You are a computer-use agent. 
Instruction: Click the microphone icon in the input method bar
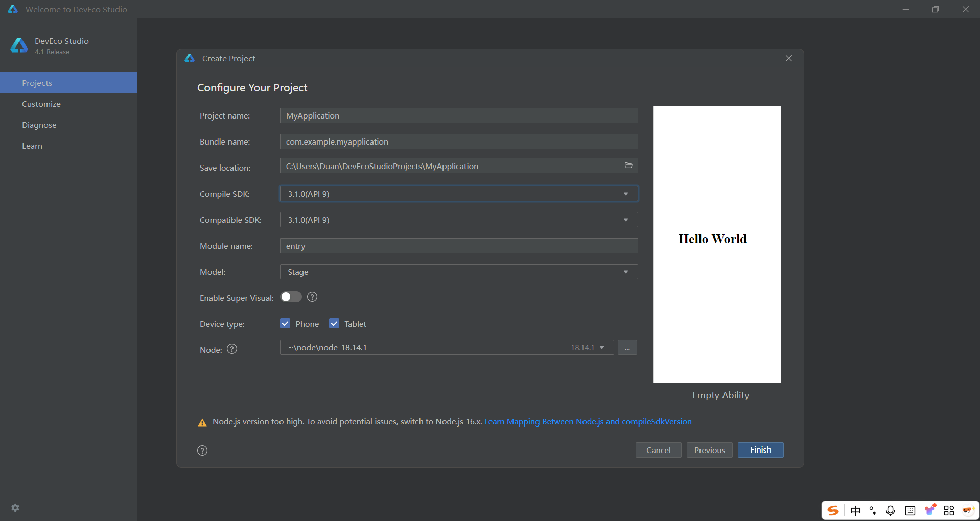pyautogui.click(x=890, y=511)
